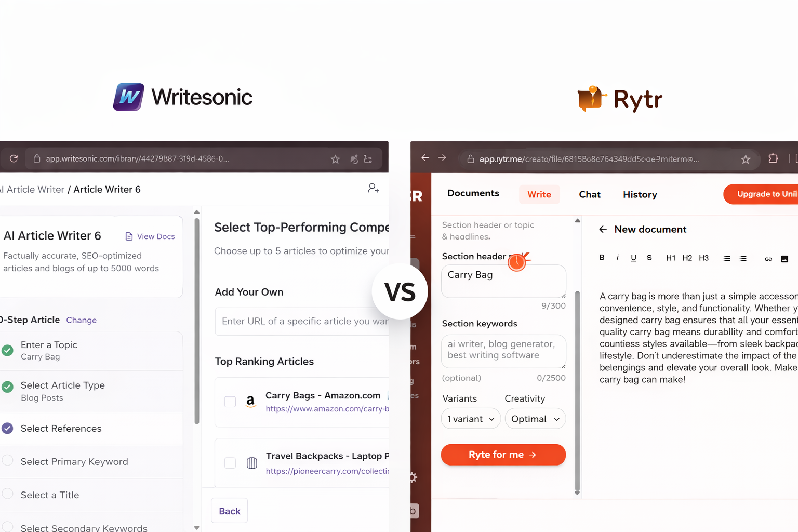Insert image via the image icon
The width and height of the screenshot is (798, 532).
pos(784,259)
